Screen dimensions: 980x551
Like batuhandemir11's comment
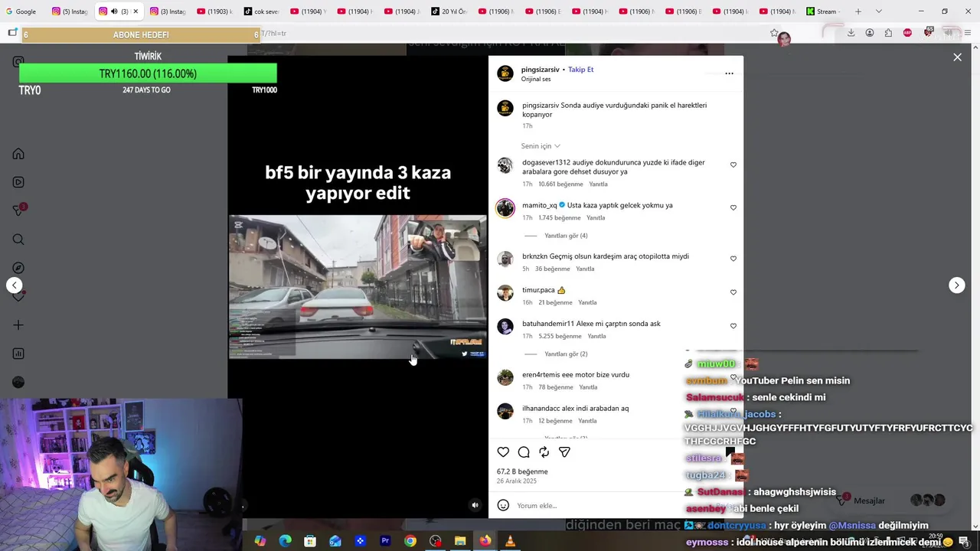coord(733,326)
